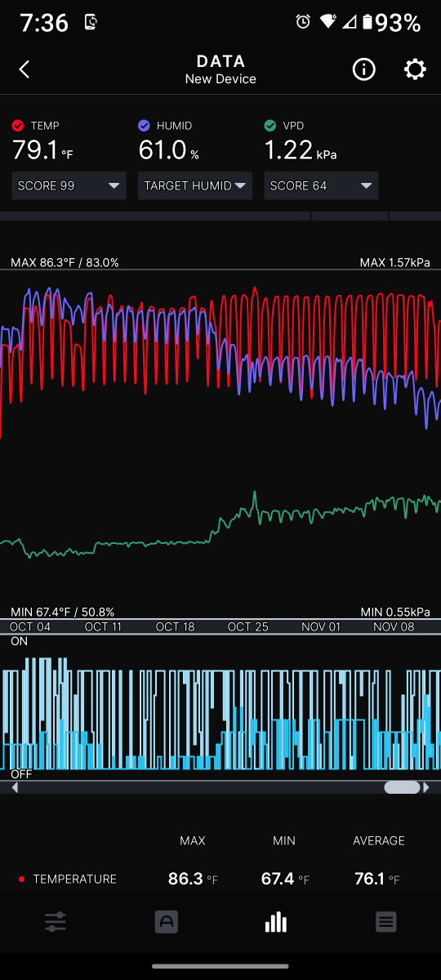Tap the 7:36 status bar clock
This screenshot has height=980, width=441.
pos(43,23)
